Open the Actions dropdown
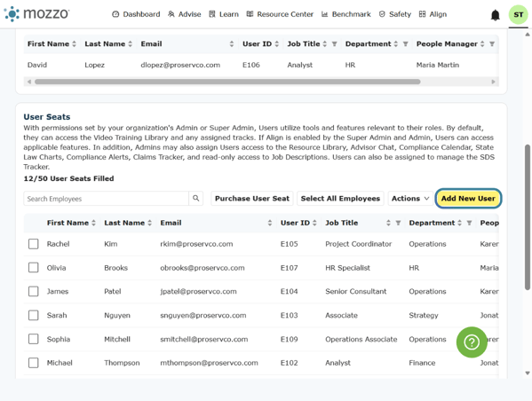 410,199
